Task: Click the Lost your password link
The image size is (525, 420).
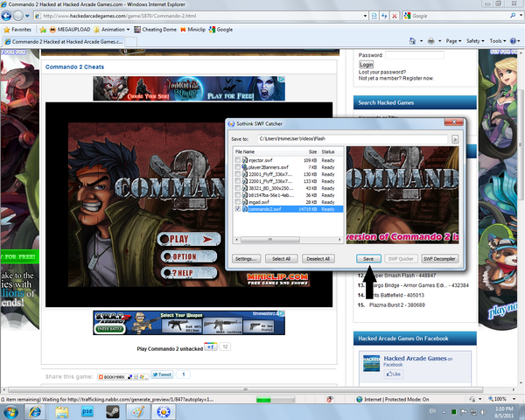Action: [382, 72]
